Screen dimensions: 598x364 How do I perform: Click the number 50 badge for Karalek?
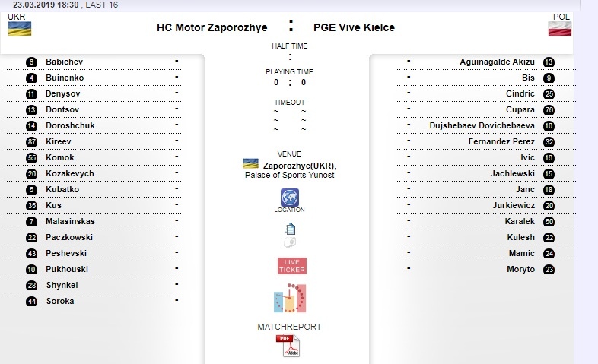(x=549, y=221)
